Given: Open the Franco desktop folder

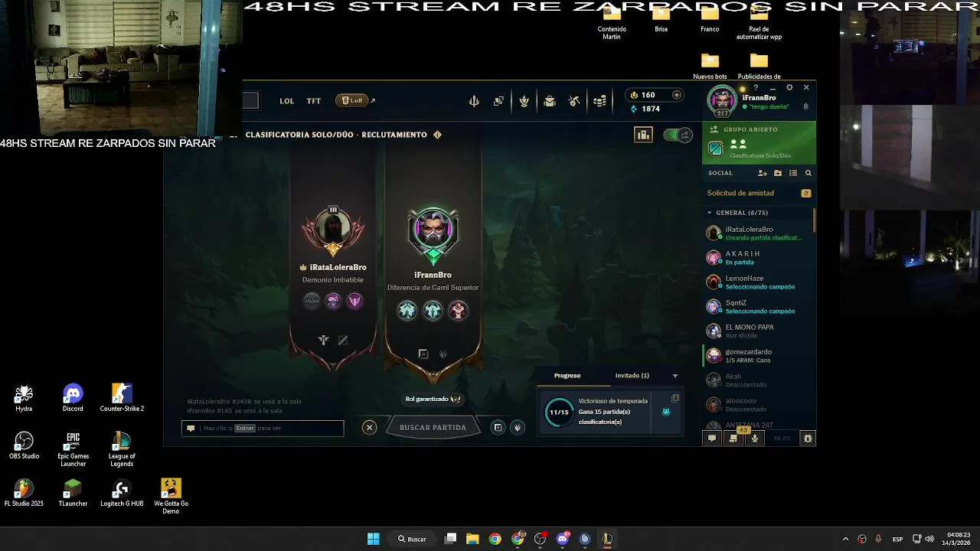Looking at the screenshot, I should tap(710, 20).
